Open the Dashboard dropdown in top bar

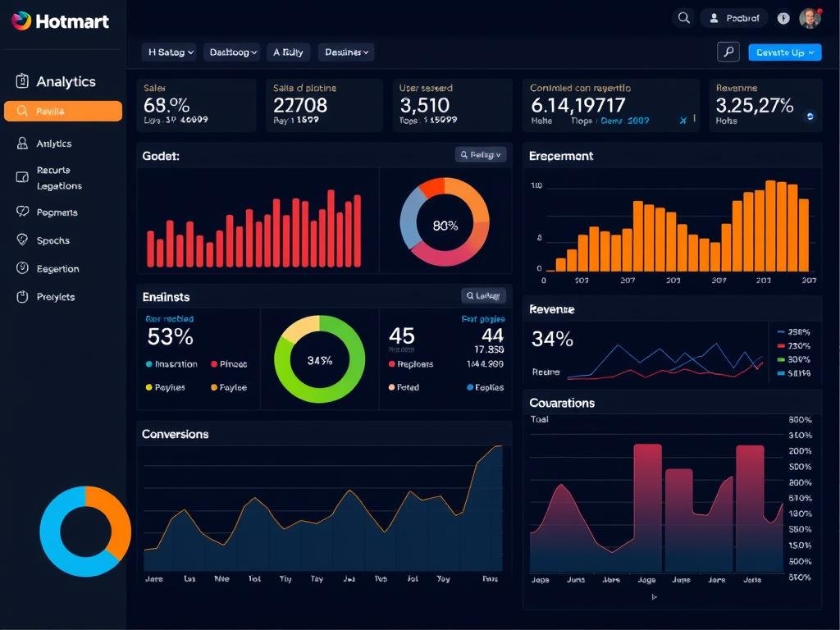click(x=231, y=51)
